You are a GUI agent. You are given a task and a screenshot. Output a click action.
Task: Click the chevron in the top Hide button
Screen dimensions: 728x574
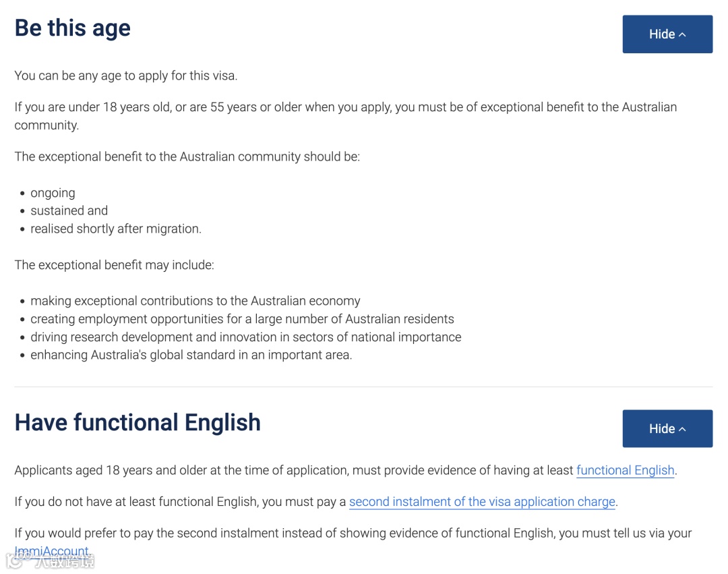(x=682, y=35)
